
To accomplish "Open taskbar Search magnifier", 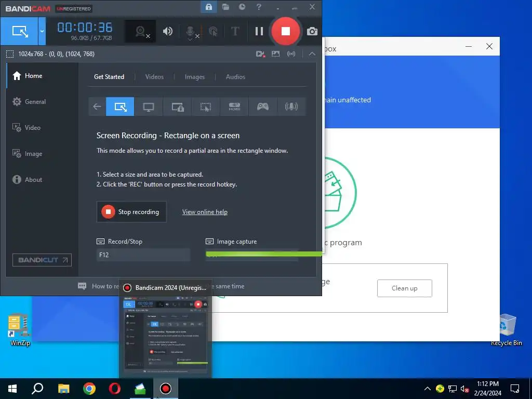I will coord(37,389).
